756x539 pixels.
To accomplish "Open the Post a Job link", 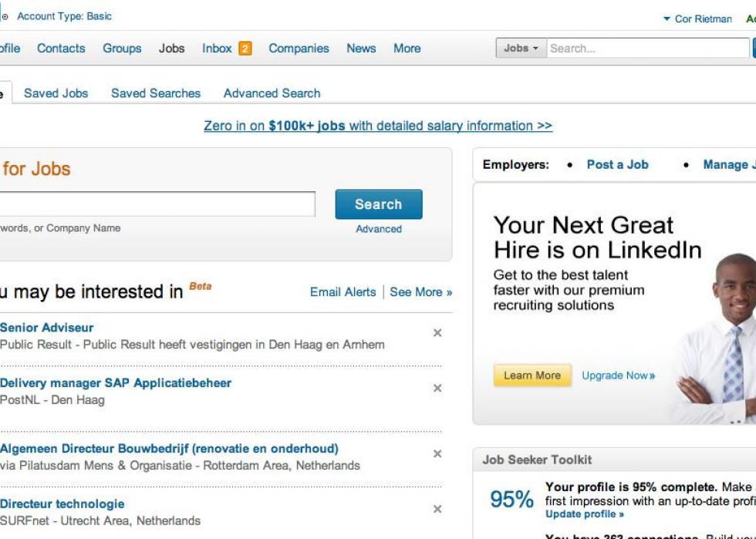I will coord(617,164).
